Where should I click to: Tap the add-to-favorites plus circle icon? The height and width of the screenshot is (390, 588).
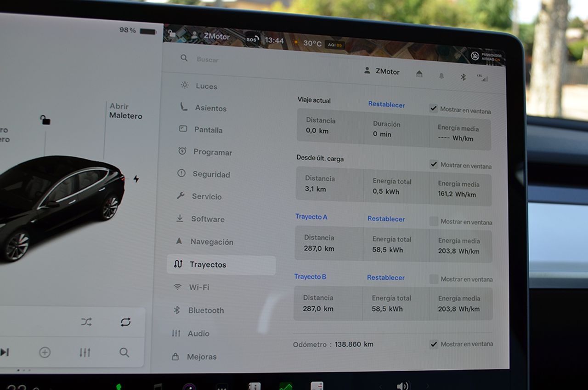coord(45,352)
